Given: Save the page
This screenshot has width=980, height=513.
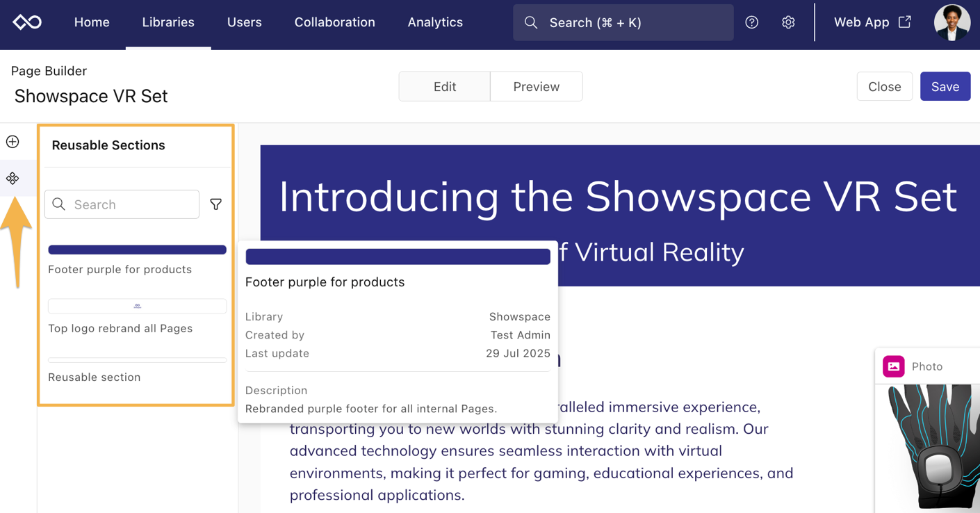Looking at the screenshot, I should [x=945, y=87].
